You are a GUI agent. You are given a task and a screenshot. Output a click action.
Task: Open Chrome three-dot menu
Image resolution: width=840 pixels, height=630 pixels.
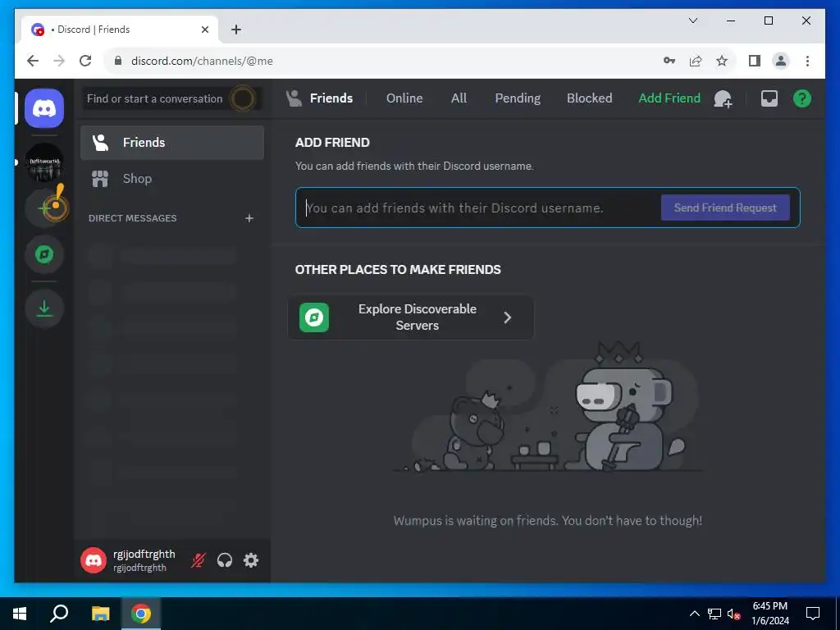point(807,61)
